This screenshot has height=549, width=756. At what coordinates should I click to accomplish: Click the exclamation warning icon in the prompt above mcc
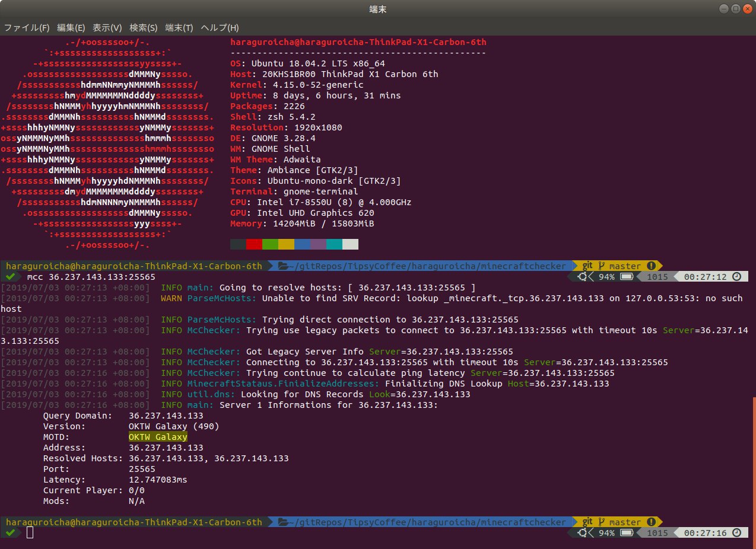(651, 266)
